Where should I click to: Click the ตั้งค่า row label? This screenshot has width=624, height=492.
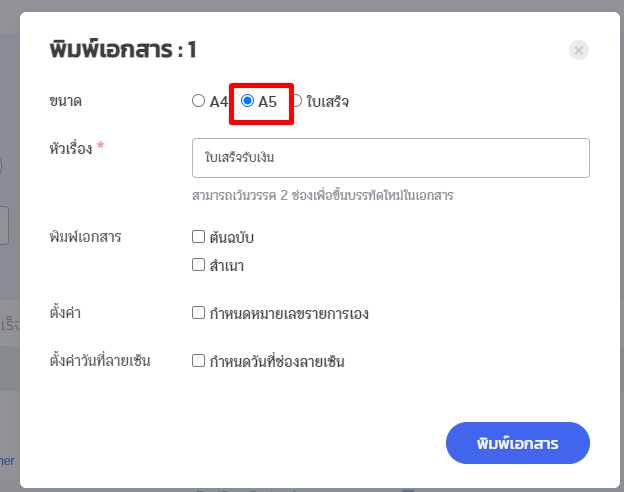point(65,313)
